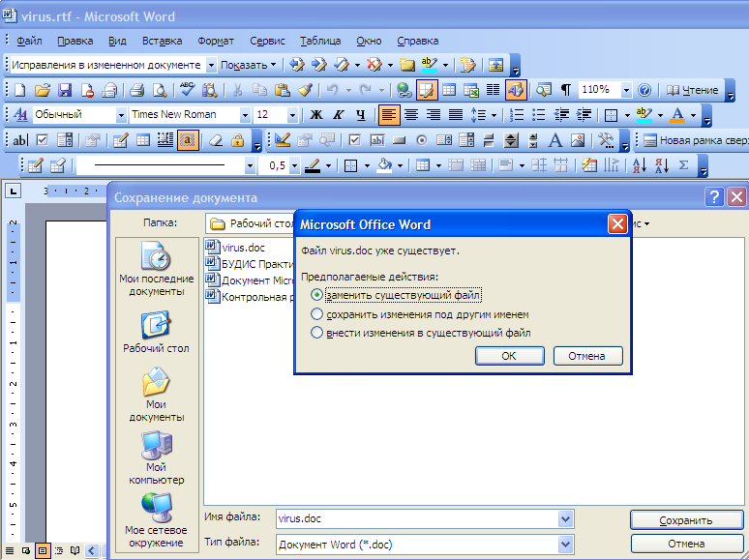The height and width of the screenshot is (560, 749).
Task: Click the font color A swatch
Action: tap(677, 114)
